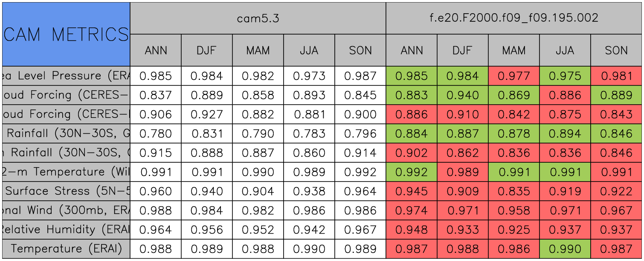Screen dimensions: 644x261
Task: Click the Temperature (ERAI) row label
Action: click(x=66, y=249)
